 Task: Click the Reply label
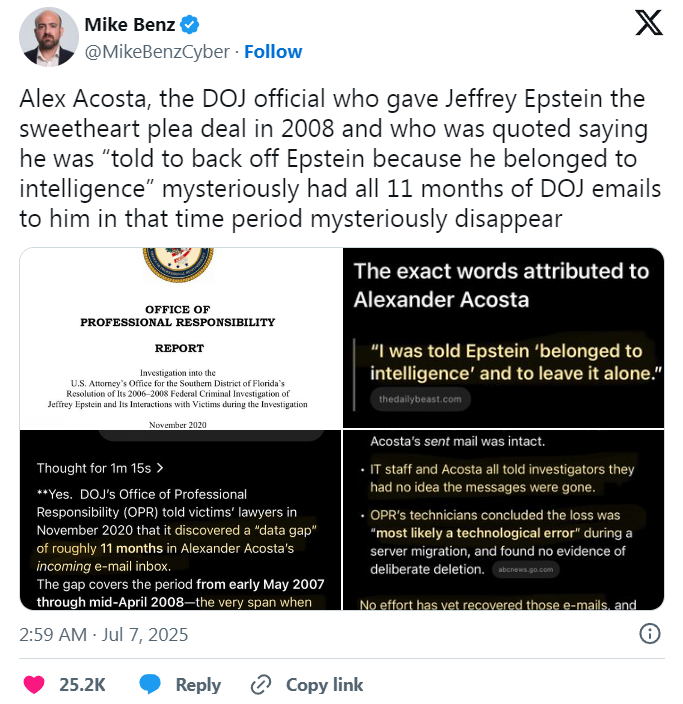click(198, 685)
